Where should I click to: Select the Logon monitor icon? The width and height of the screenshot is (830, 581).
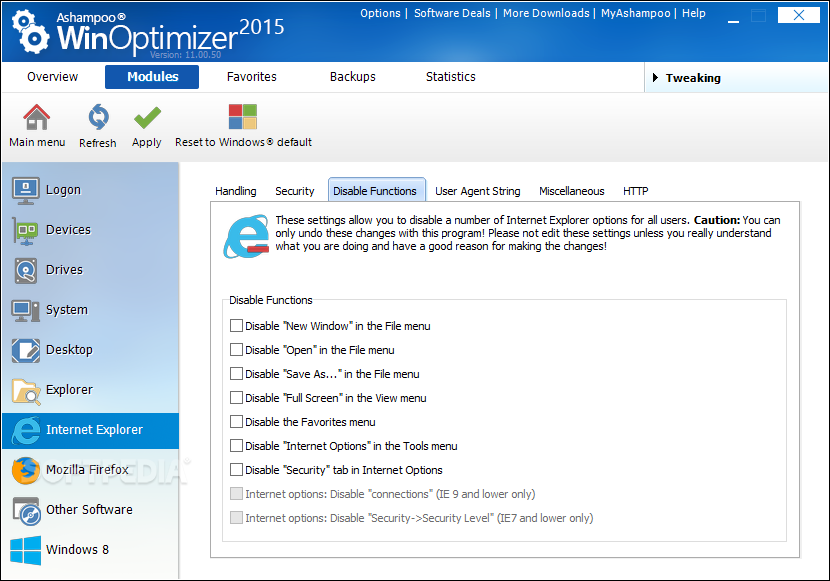coord(25,190)
